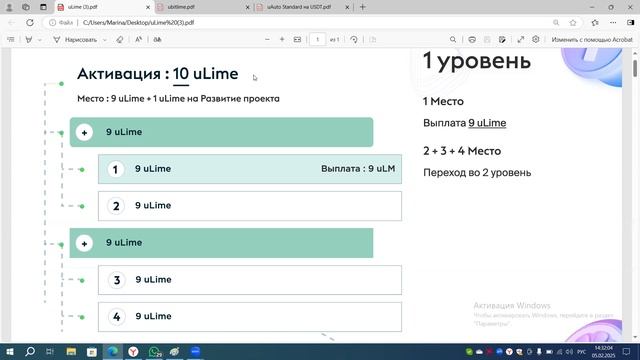Open the page view settings icon
Screen dimensions: 640x360
tap(373, 40)
